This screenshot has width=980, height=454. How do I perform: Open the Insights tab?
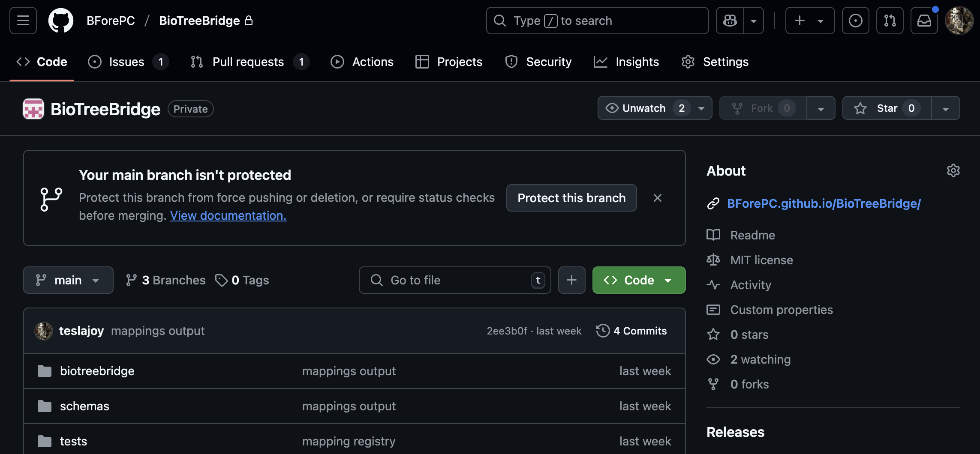(626, 62)
